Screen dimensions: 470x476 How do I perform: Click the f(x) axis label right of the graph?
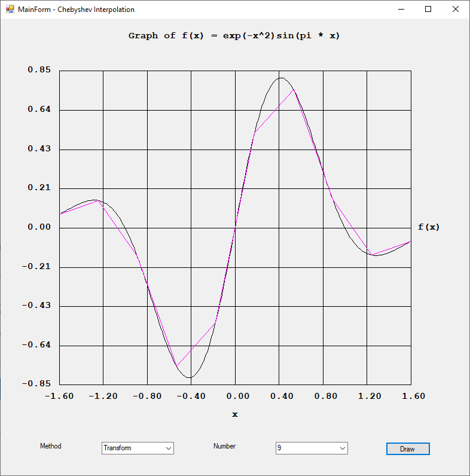[428, 227]
